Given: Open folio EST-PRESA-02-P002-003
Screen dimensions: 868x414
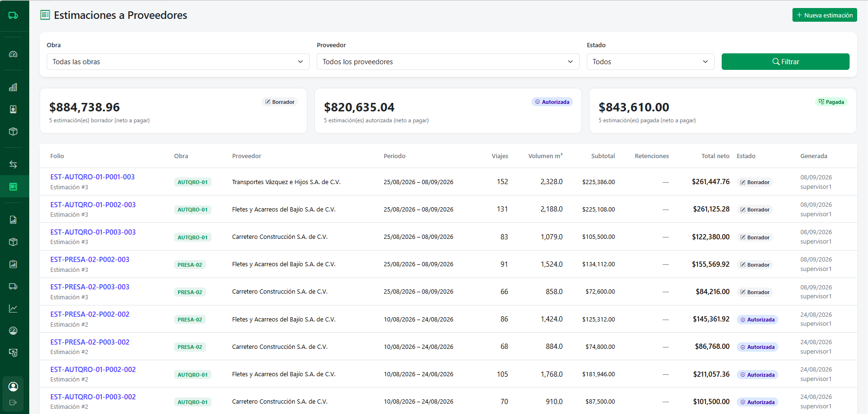Looking at the screenshot, I should 90,260.
